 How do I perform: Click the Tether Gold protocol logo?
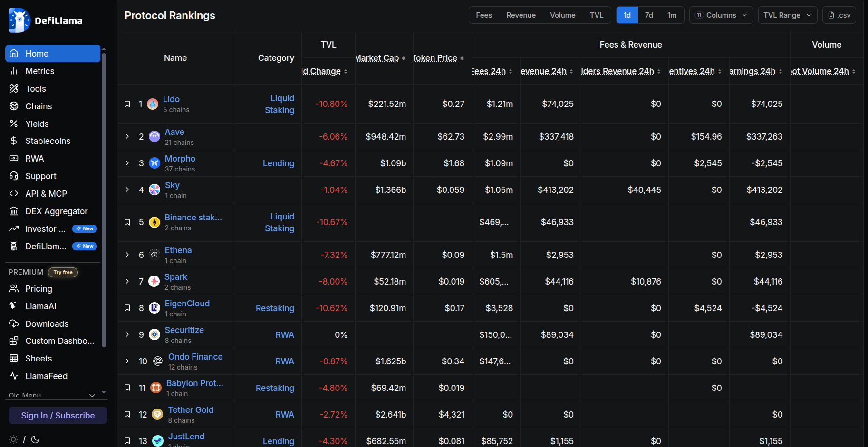157,415
